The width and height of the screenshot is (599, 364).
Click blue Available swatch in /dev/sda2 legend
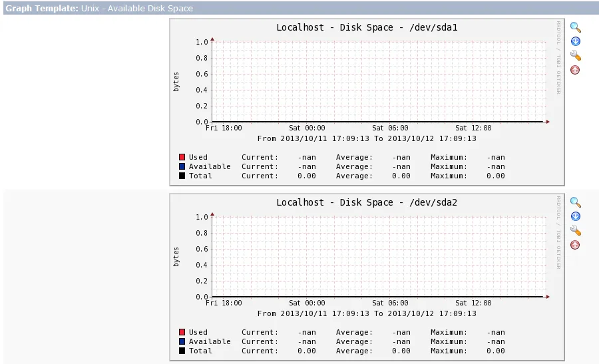click(182, 341)
